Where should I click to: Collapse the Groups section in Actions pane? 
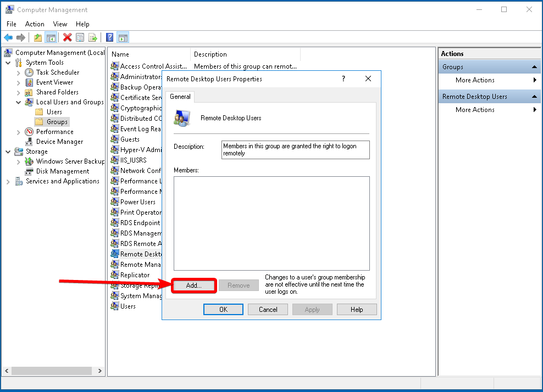[534, 67]
